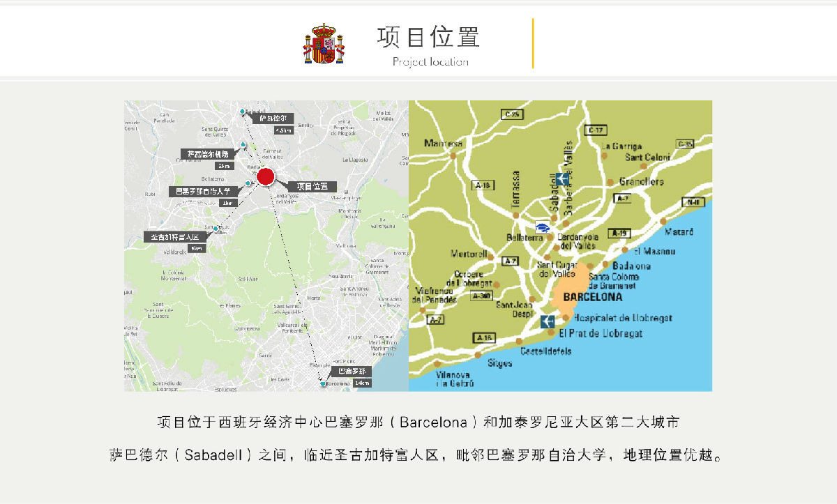Image resolution: width=837 pixels, height=504 pixels.
Task: Click the C-17 road sign
Action: click(597, 130)
